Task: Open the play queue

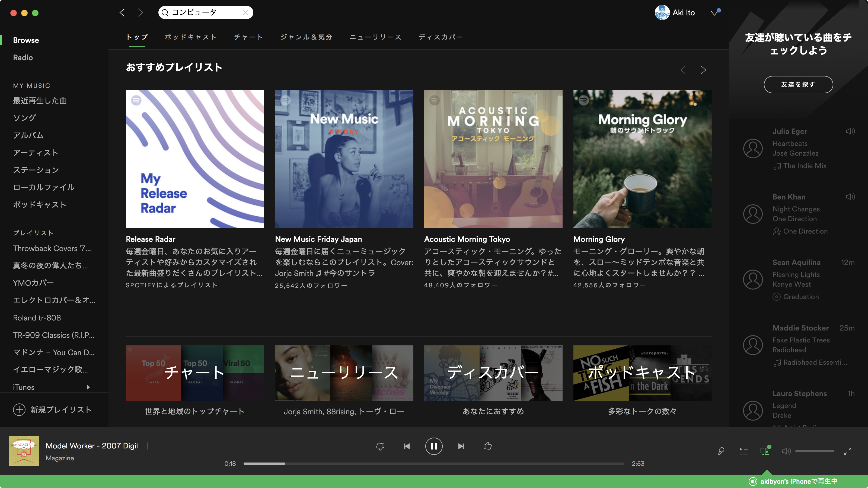Action: (x=743, y=451)
